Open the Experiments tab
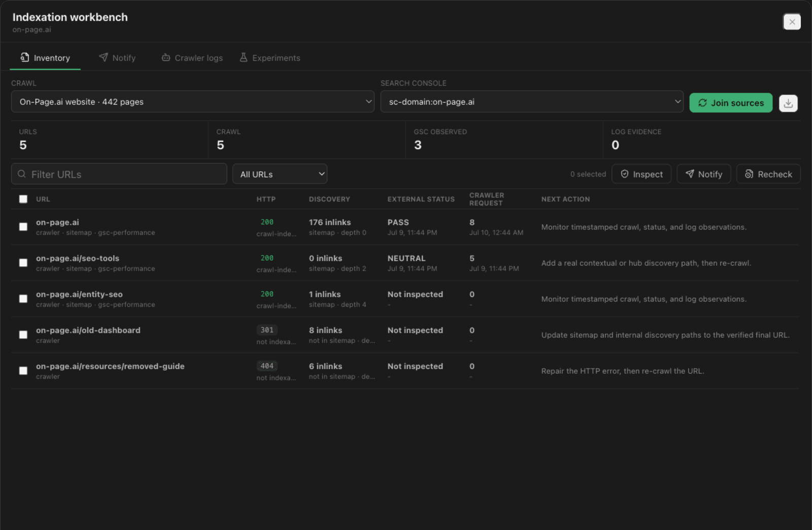This screenshot has height=530, width=812. pos(270,58)
